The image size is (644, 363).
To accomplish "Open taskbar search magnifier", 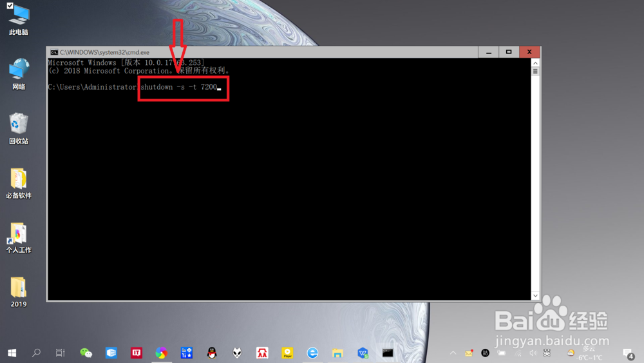I will point(36,353).
